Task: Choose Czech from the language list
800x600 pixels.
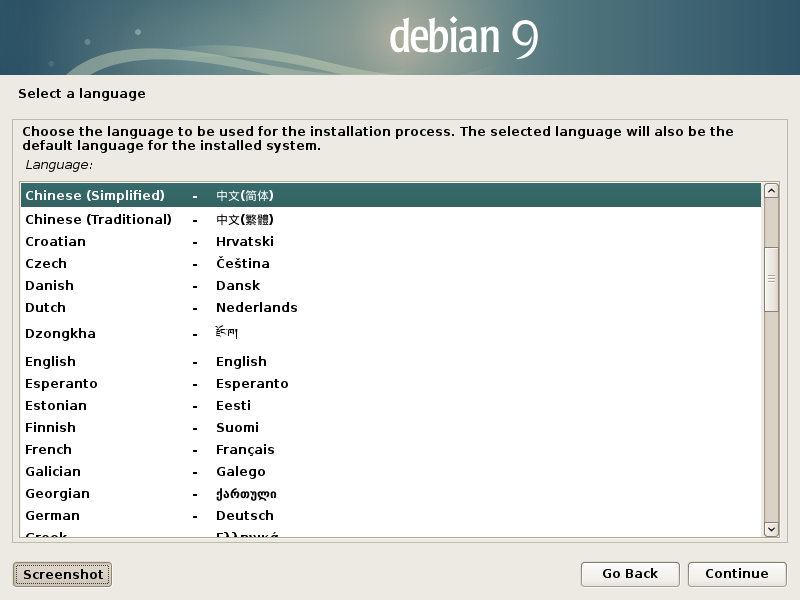Action: pyautogui.click(x=391, y=263)
